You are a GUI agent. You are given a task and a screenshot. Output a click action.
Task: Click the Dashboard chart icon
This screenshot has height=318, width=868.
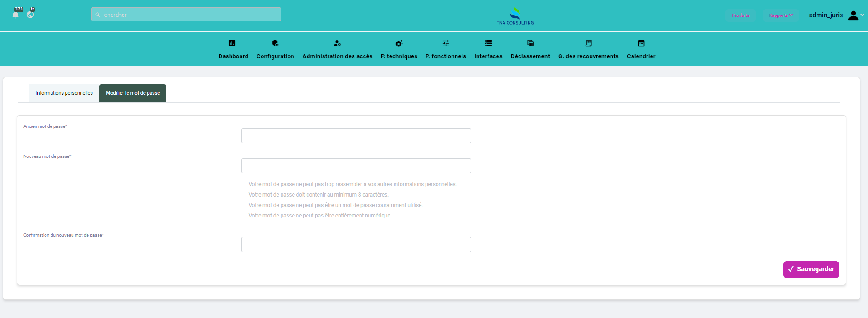pos(232,43)
